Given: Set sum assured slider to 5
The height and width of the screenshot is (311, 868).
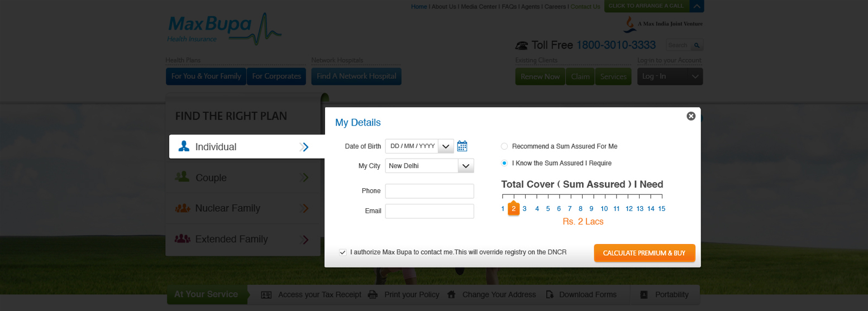Looking at the screenshot, I should click(548, 208).
